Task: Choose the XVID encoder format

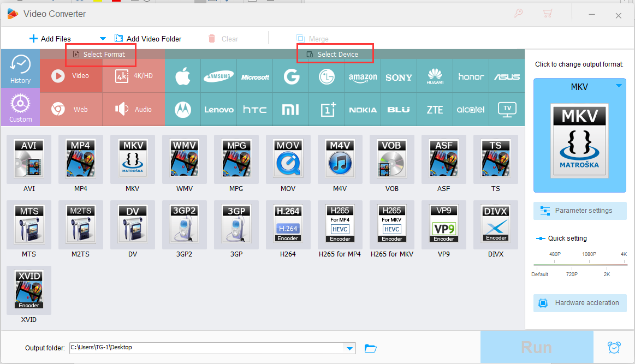Action: click(29, 290)
